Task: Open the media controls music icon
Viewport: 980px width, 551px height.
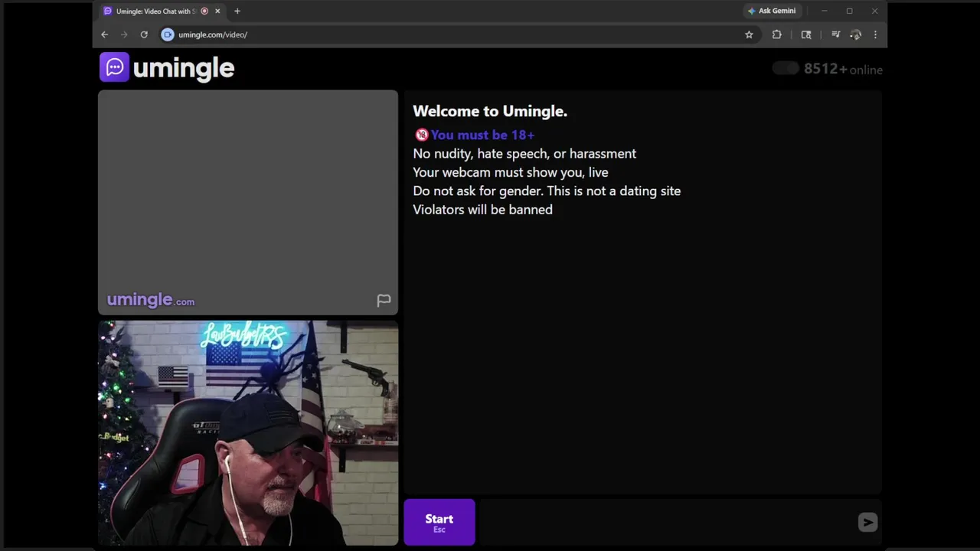Action: click(x=835, y=34)
